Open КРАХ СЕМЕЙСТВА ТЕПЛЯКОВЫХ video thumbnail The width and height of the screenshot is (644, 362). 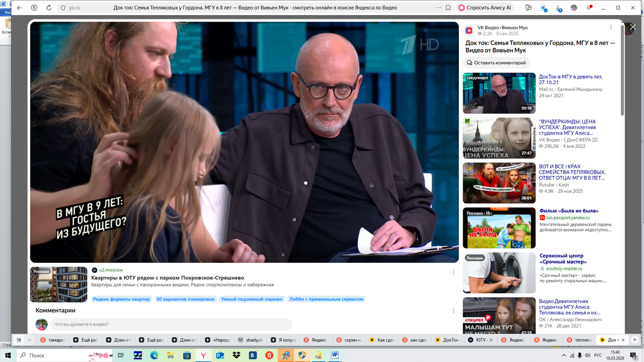pyautogui.click(x=499, y=183)
